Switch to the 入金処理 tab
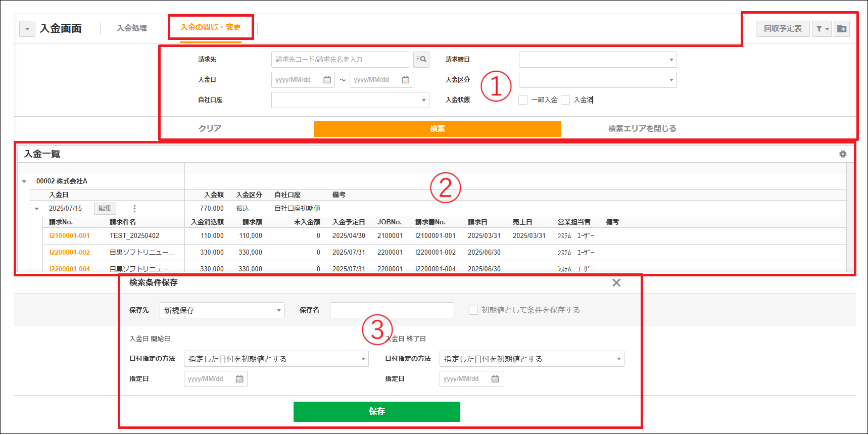Viewport: 868px width, 435px height. coord(132,28)
